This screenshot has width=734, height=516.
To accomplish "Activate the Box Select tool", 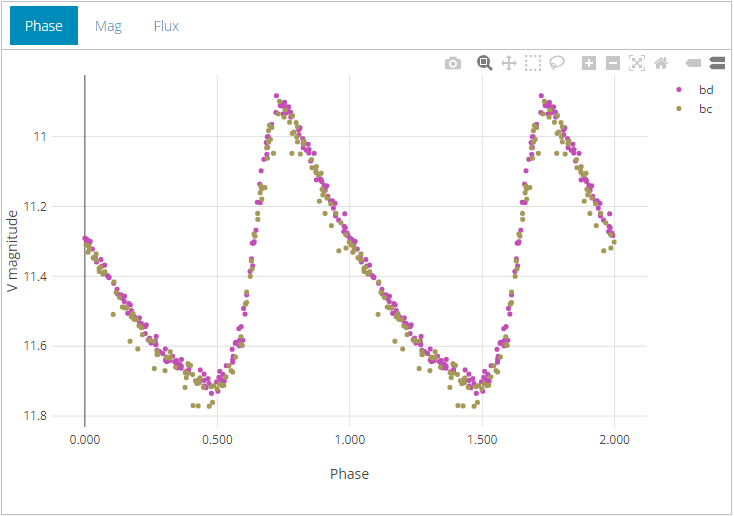I will click(x=533, y=63).
